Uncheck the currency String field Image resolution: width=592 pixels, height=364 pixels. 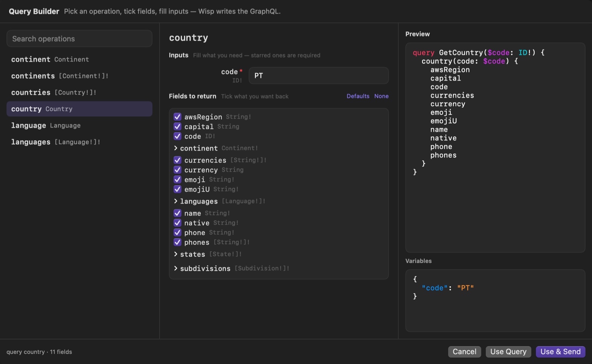(x=177, y=170)
